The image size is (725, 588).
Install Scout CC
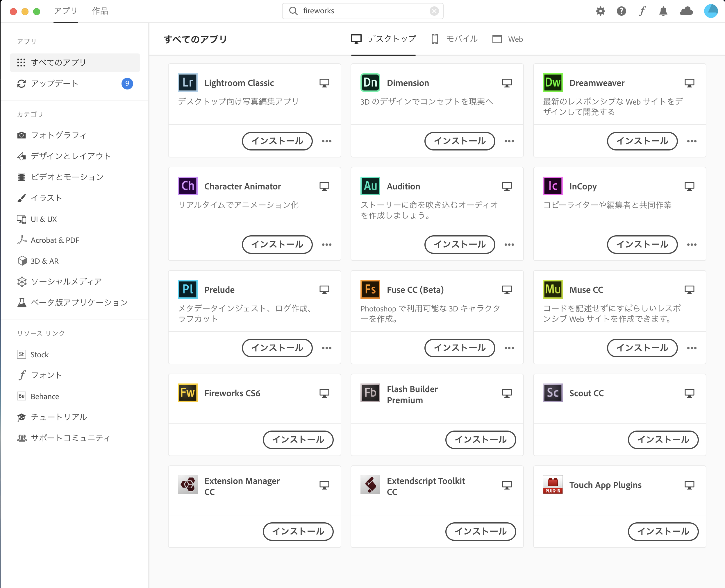click(663, 440)
